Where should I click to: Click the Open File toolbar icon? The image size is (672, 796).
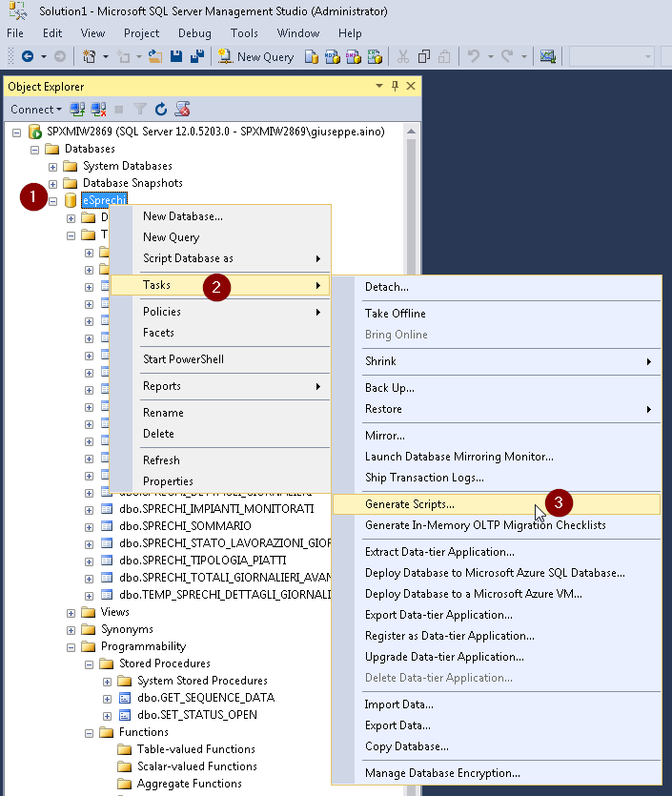[154, 57]
